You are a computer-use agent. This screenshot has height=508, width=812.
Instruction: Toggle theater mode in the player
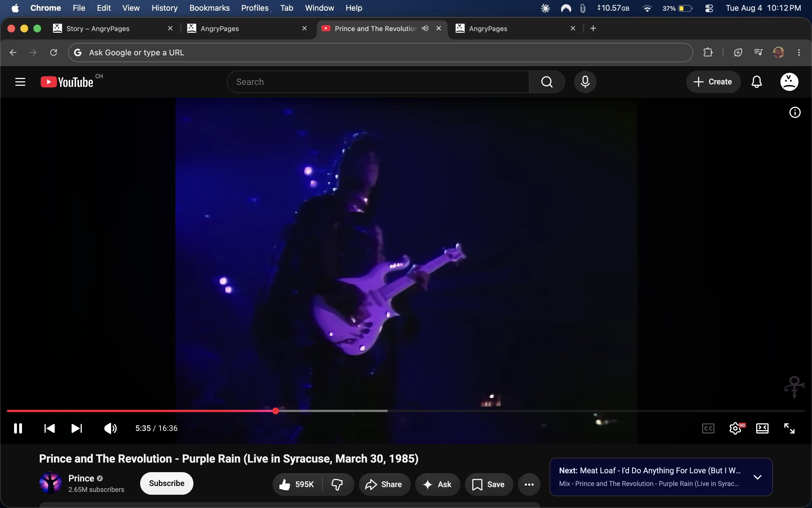coord(762,428)
